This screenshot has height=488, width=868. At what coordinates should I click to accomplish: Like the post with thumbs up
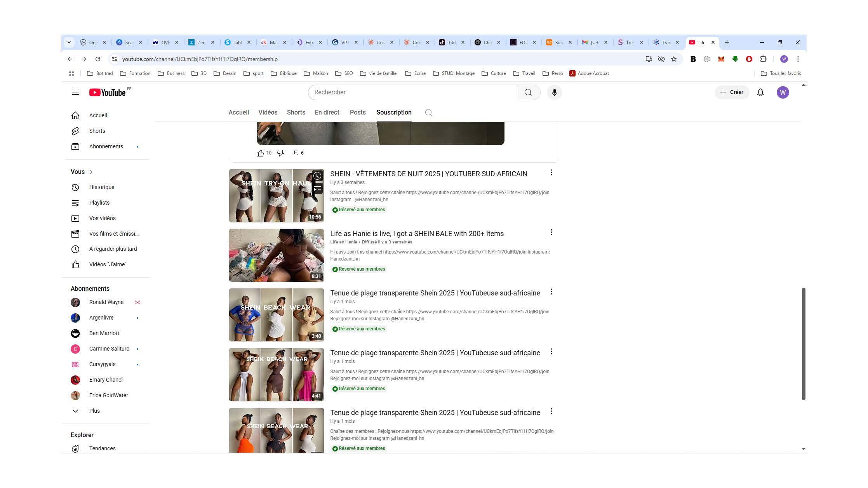[x=260, y=153]
